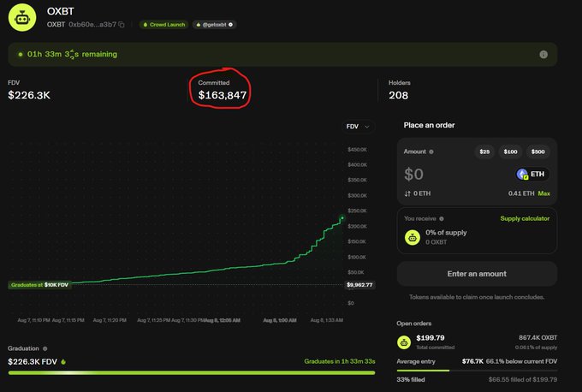This screenshot has width=582, height=392.
Task: Click the $199.79 total committed value
Action: (x=431, y=338)
